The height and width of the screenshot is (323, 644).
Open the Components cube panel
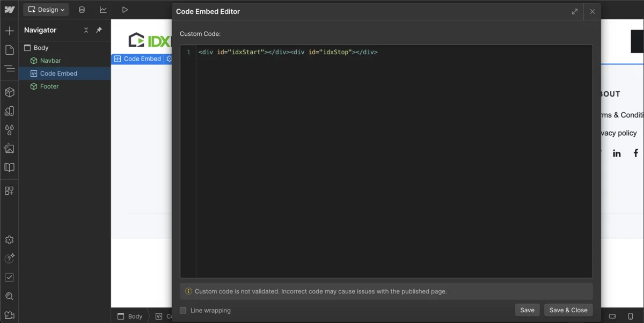(9, 92)
